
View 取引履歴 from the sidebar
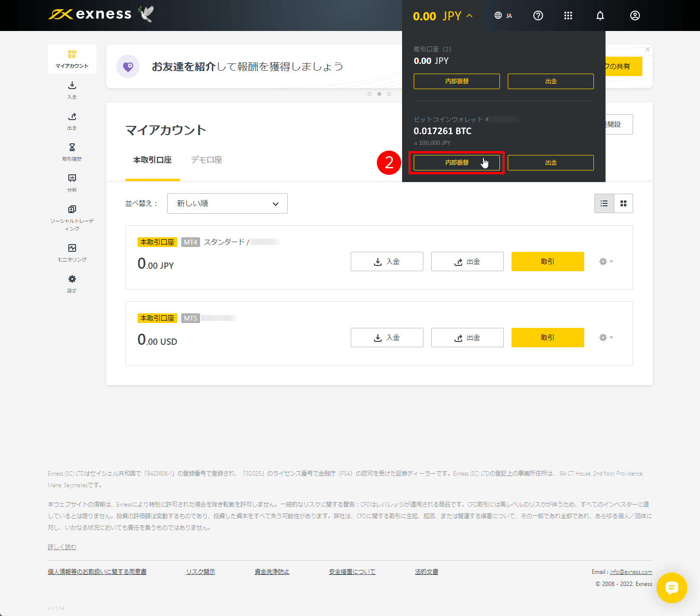[x=72, y=152]
